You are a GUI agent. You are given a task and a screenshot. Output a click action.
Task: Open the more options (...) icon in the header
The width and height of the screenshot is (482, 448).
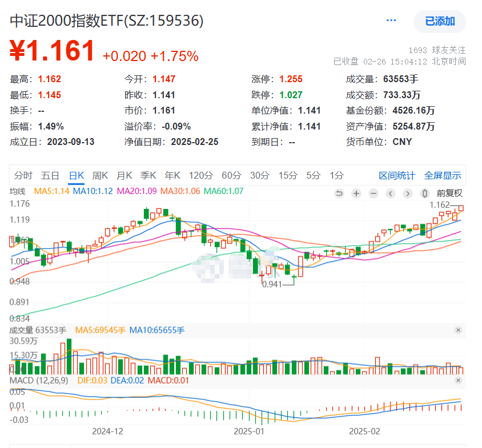click(x=391, y=19)
